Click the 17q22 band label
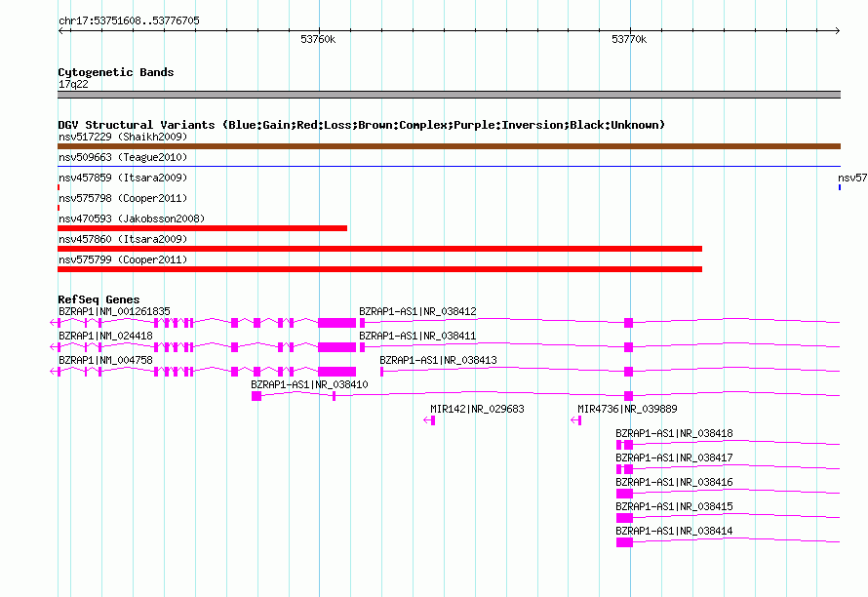Viewport: 868px width, 597px height. [73, 84]
